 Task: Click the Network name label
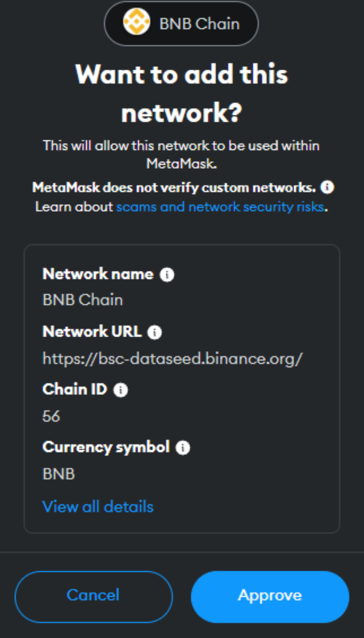tap(98, 274)
